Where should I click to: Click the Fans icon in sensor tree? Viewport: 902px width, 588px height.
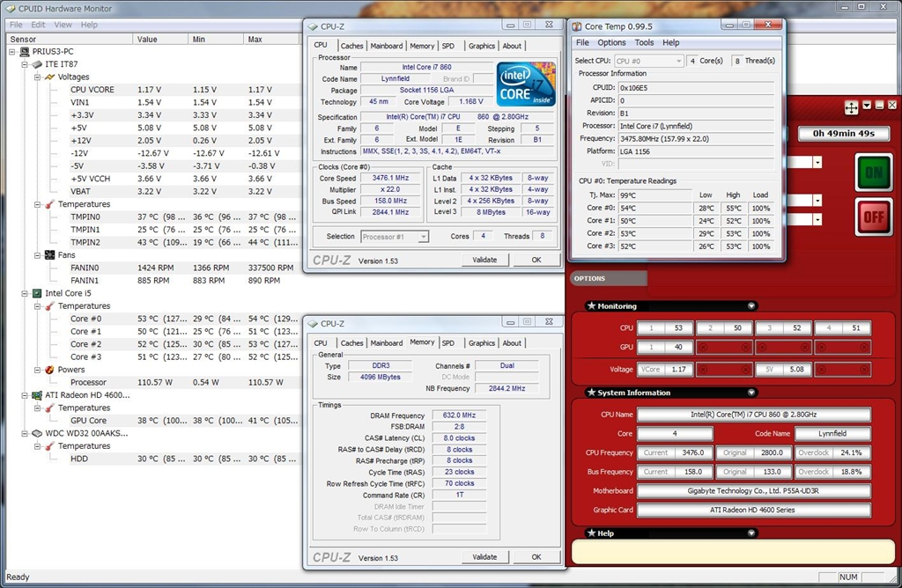tap(49, 255)
